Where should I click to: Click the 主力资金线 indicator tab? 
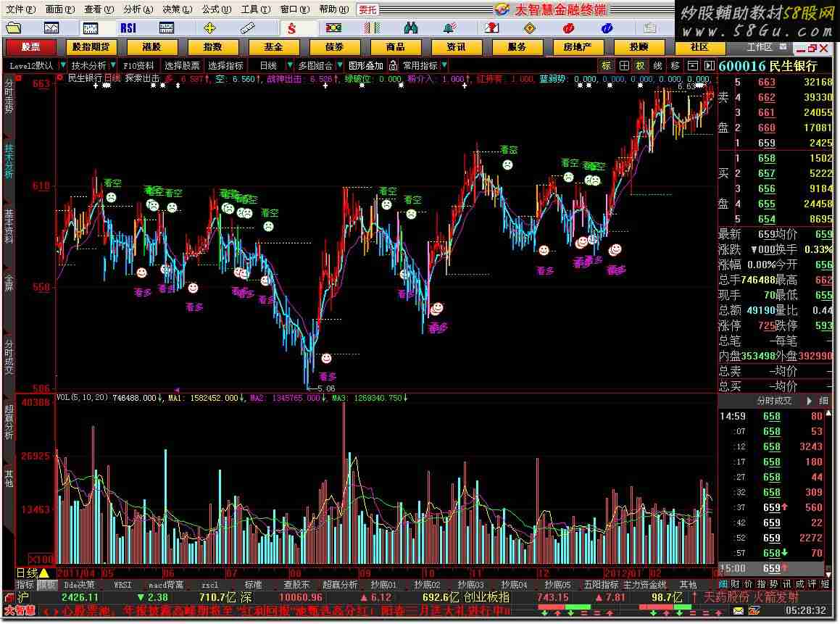[645, 585]
